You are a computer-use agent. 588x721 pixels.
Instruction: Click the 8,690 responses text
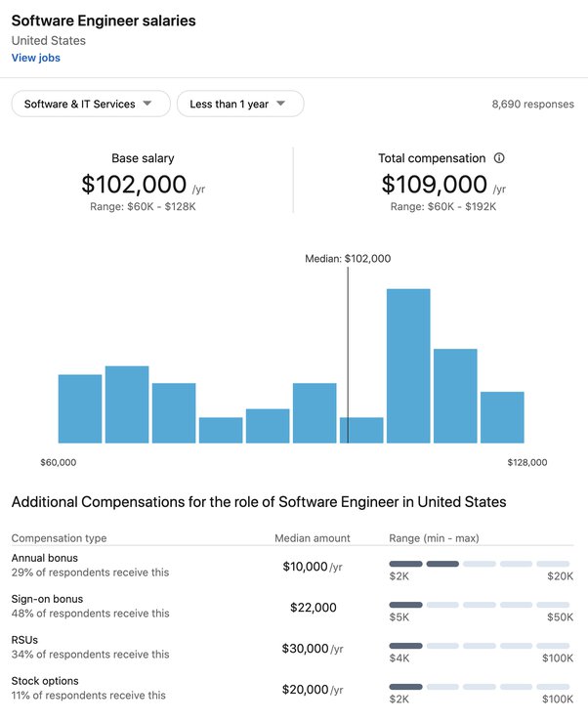coord(533,105)
